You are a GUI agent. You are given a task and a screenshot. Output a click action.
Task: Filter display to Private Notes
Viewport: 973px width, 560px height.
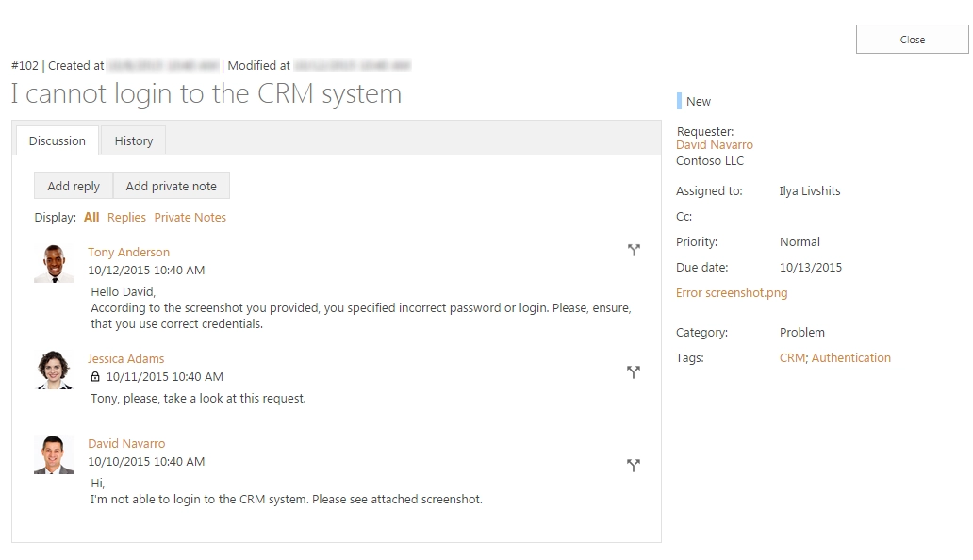[x=190, y=217]
